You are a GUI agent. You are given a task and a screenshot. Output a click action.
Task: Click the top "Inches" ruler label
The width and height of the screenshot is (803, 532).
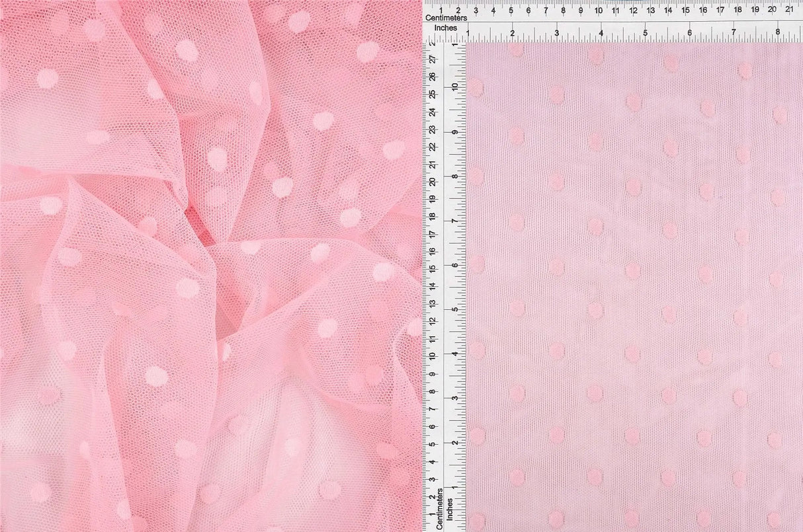tap(446, 29)
